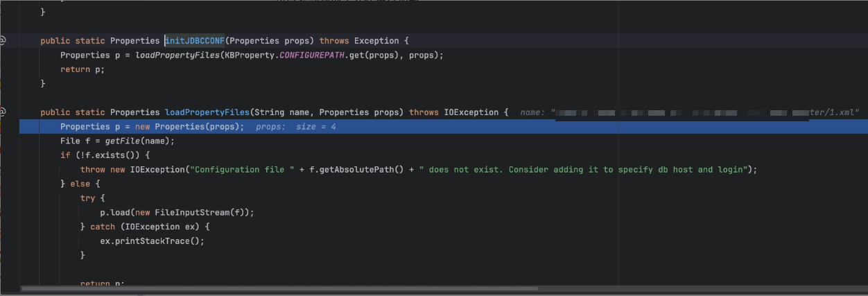Click the CONFIGUREPATH constant
Screen dimensions: 868x296
pos(311,55)
